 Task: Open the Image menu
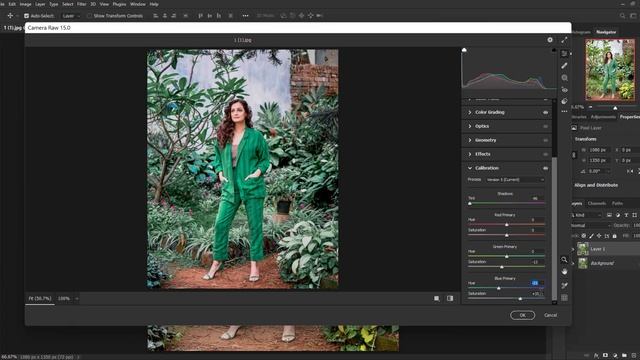click(25, 4)
